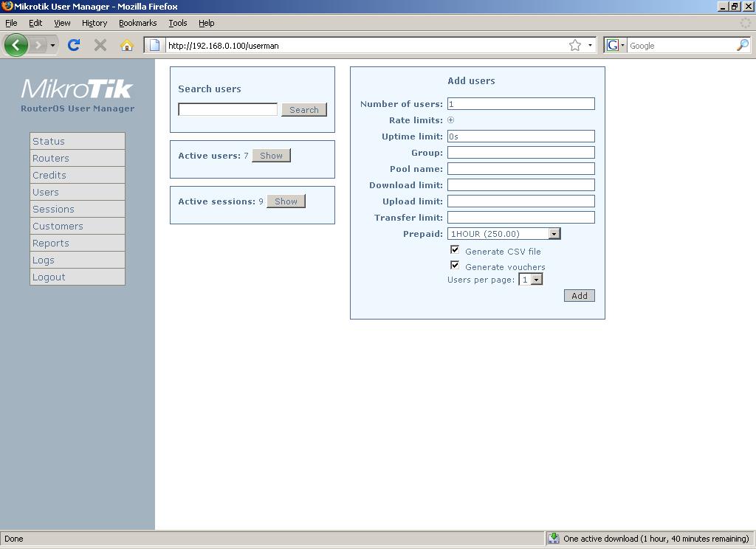Click the URL address bar text
This screenshot has width=756, height=549.
[223, 46]
